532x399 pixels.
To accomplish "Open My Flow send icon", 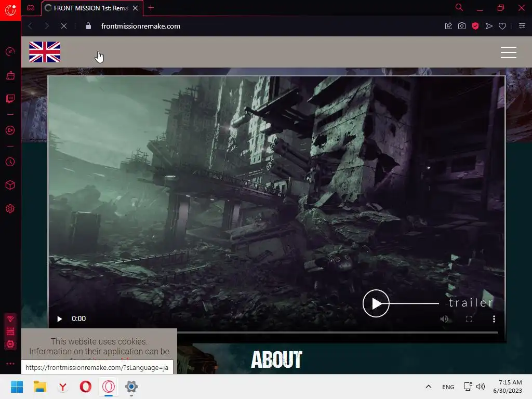I will click(x=489, y=26).
